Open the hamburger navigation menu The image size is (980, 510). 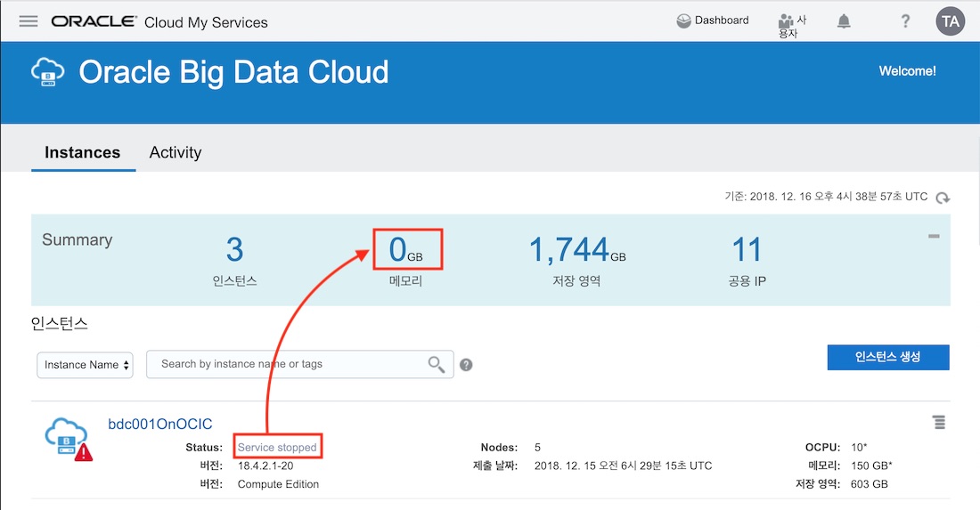tap(29, 21)
